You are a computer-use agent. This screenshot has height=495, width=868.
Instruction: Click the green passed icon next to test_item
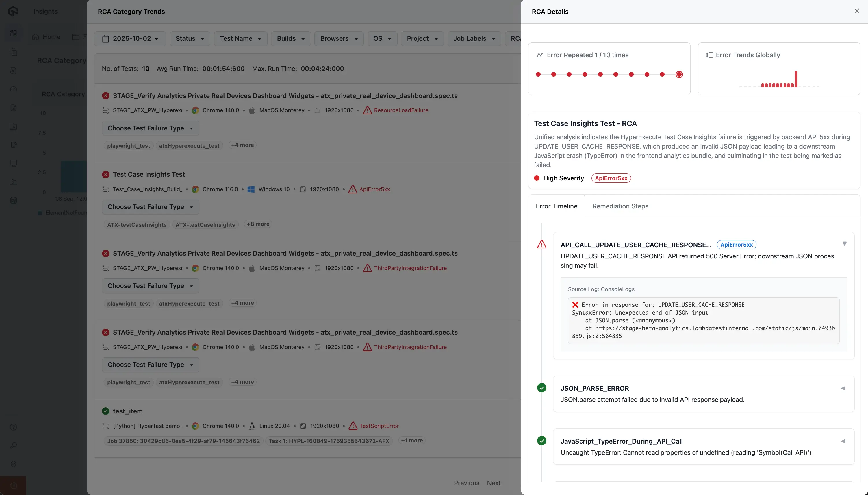(106, 411)
